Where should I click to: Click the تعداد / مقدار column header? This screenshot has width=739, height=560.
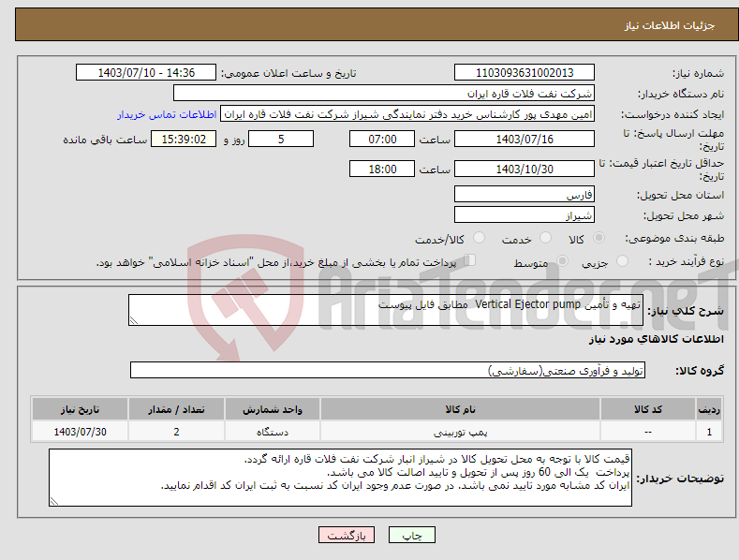tap(176, 409)
